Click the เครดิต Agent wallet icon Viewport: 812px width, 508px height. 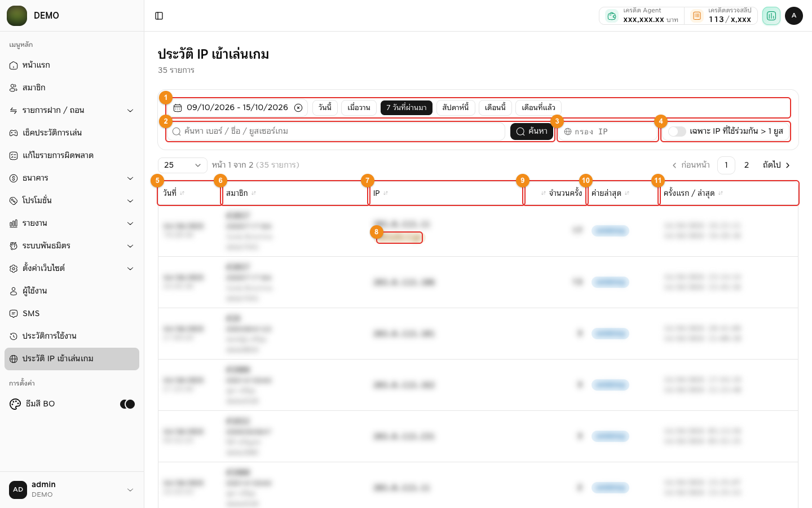[x=612, y=16]
